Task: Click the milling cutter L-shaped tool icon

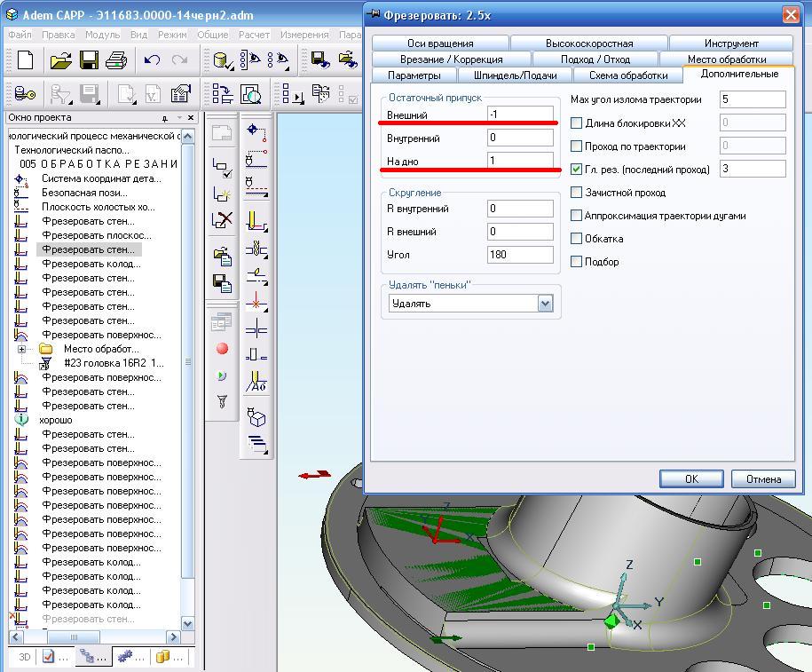Action: coord(256,221)
